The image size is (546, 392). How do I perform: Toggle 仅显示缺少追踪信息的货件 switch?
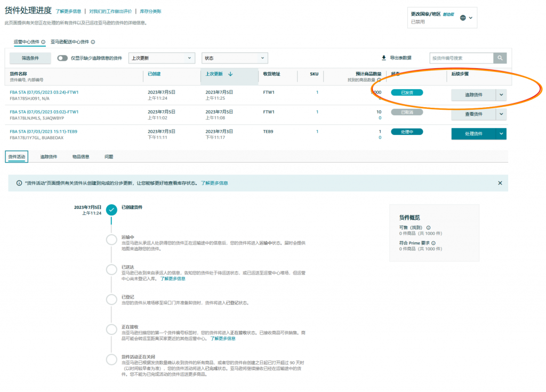tap(62, 58)
